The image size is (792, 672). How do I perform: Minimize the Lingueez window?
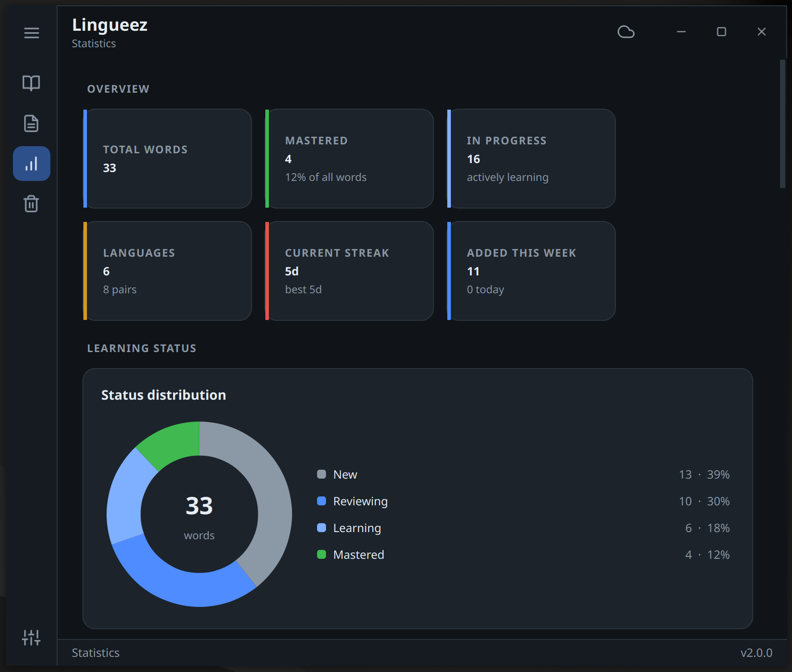pyautogui.click(x=681, y=32)
